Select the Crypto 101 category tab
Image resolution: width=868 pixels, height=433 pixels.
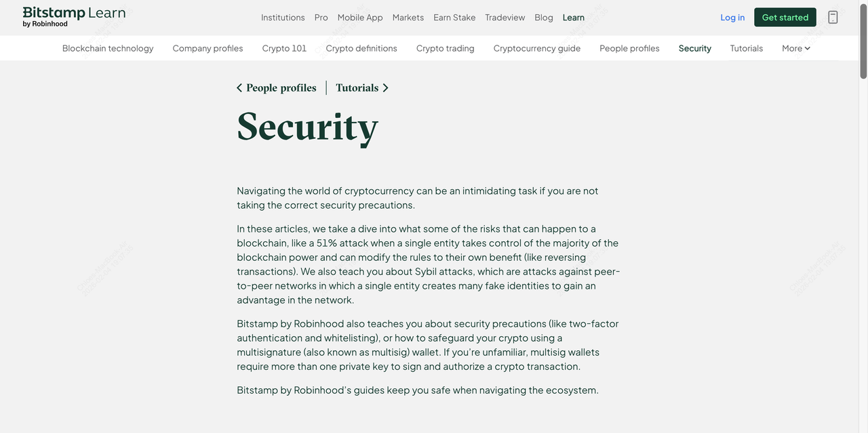284,48
